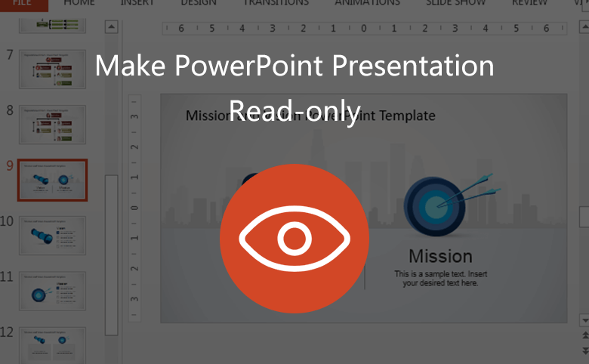Click the horizontal ruler above the slide
The image size is (589, 364).
[x=365, y=29]
